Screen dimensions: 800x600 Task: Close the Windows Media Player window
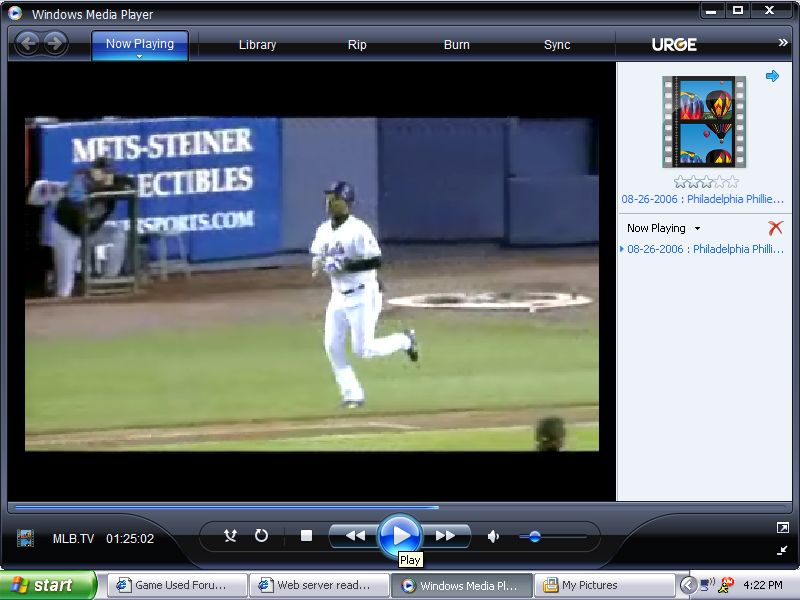770,11
